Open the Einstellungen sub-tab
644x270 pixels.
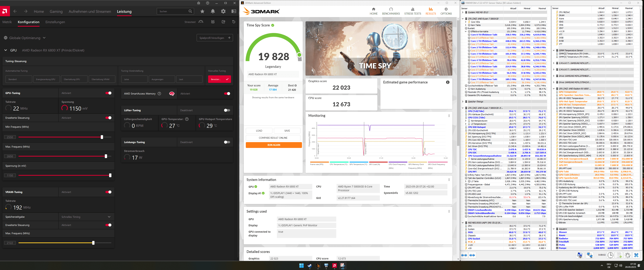[x=55, y=22]
